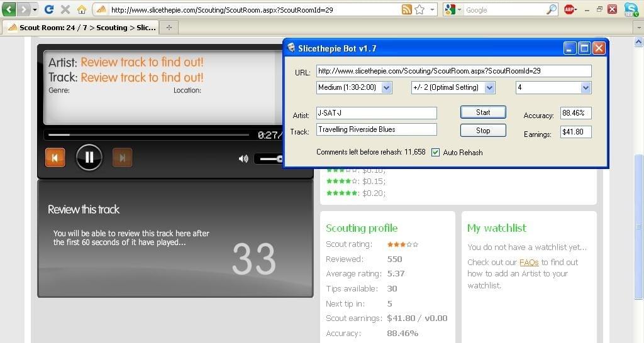Select the Reviewed value 550

point(394,259)
